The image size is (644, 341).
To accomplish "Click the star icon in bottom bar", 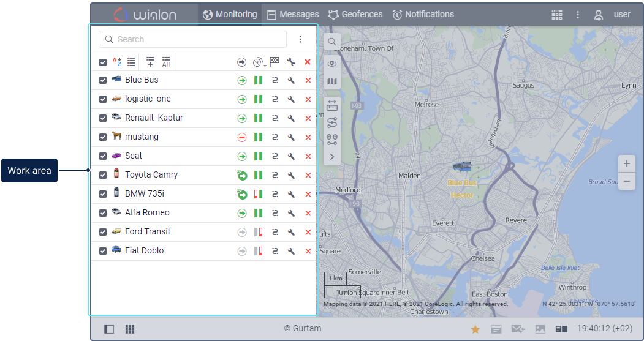I will click(475, 329).
